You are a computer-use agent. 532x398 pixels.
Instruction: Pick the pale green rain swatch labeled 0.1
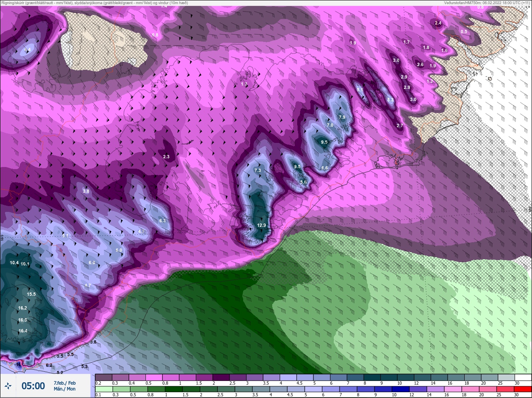pyautogui.click(x=103, y=389)
